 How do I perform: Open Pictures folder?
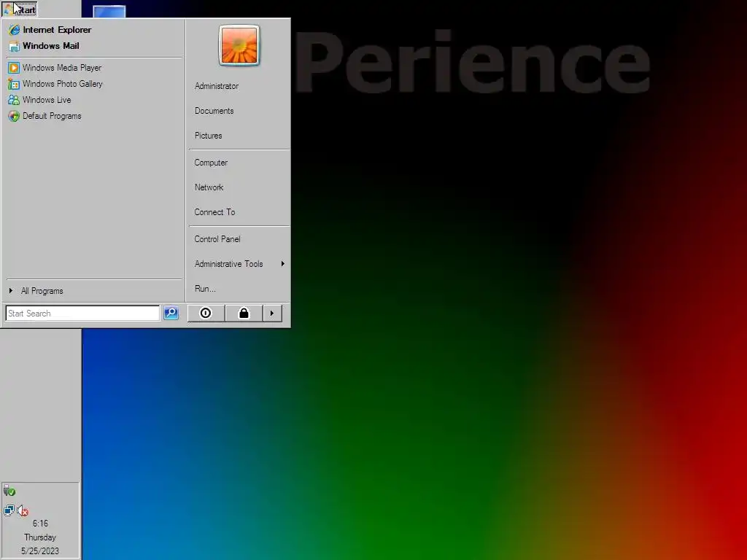[x=239, y=136]
